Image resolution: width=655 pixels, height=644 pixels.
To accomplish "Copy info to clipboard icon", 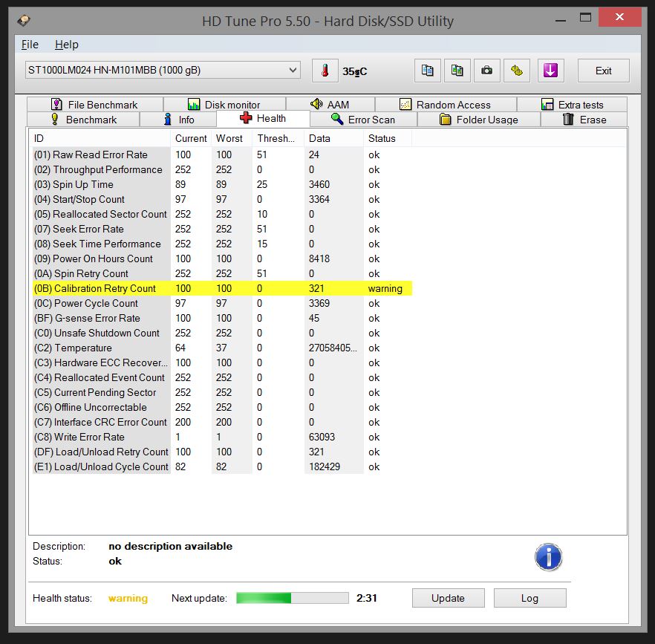I will tap(427, 71).
